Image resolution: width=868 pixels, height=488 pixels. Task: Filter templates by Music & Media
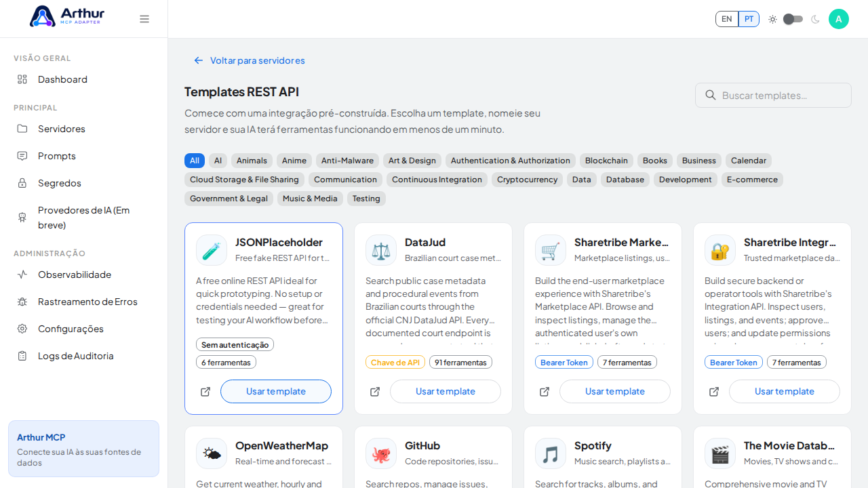[310, 199]
